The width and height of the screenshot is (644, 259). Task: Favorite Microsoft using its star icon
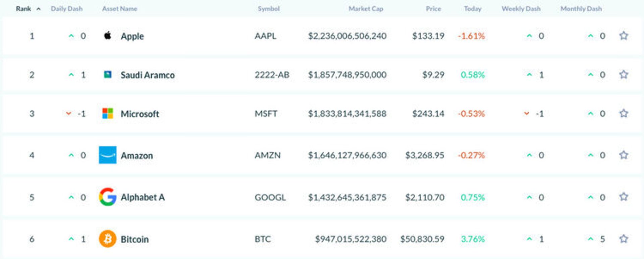(x=624, y=113)
